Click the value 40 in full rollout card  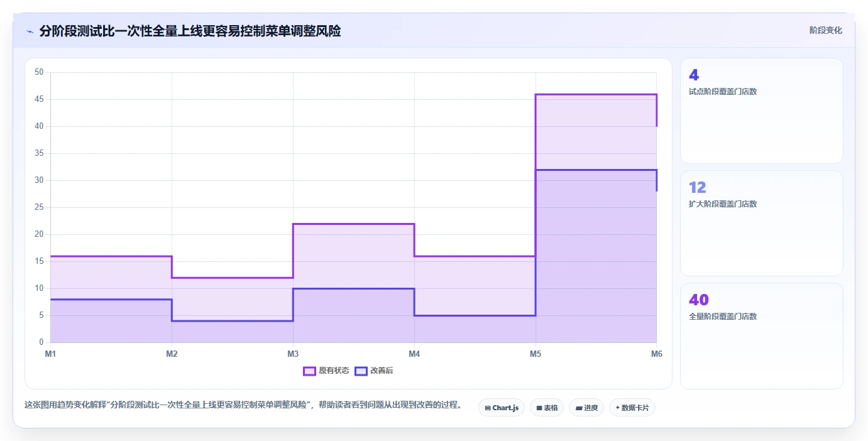click(699, 300)
